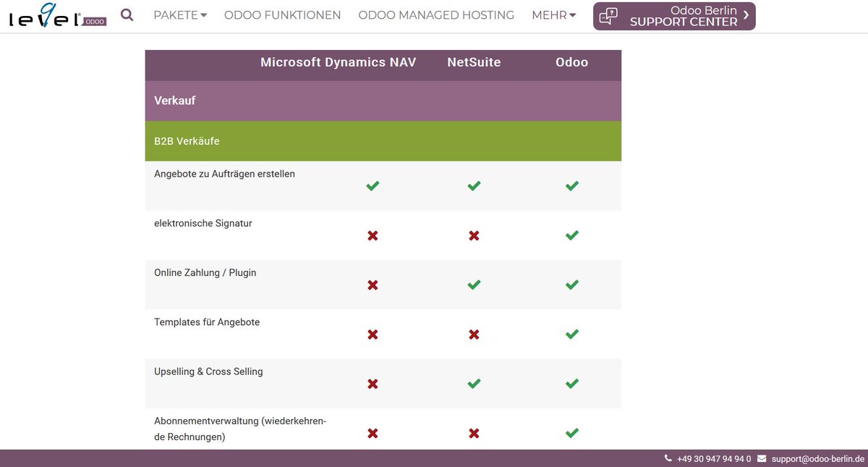
Task: Click Odoo checkmark for Online Zahlung
Action: click(x=571, y=285)
